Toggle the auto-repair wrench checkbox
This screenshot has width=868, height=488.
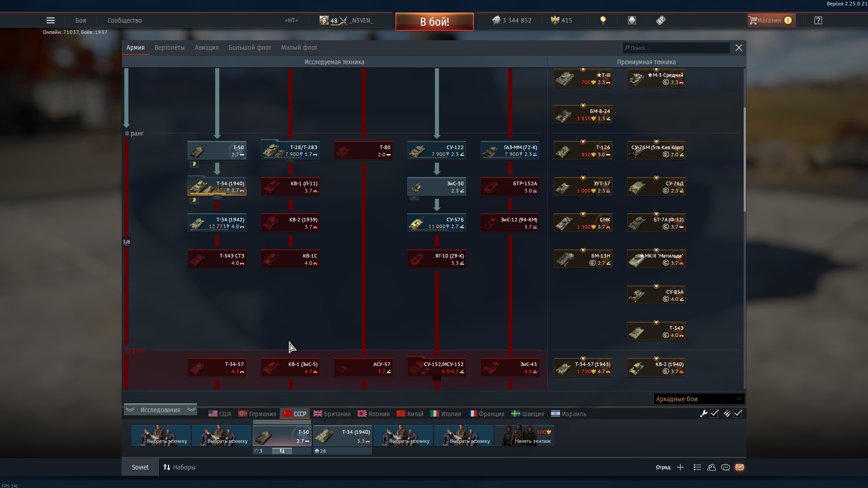(x=714, y=413)
